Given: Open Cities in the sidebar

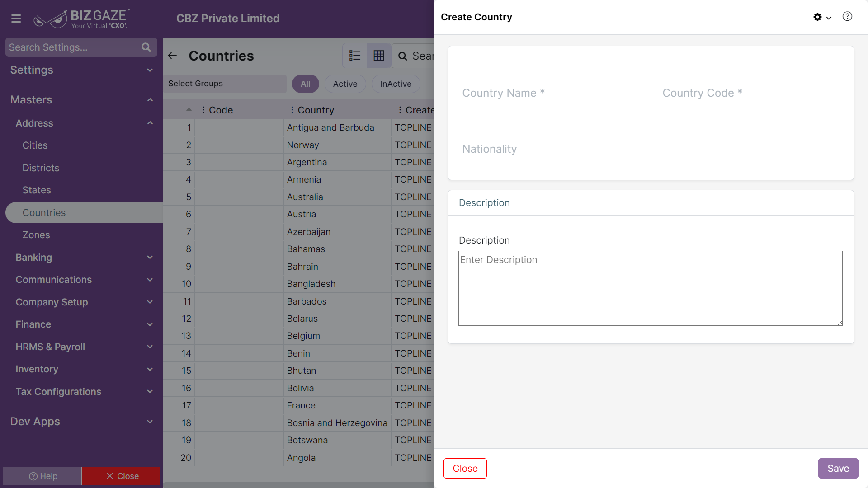Looking at the screenshot, I should click(x=35, y=145).
